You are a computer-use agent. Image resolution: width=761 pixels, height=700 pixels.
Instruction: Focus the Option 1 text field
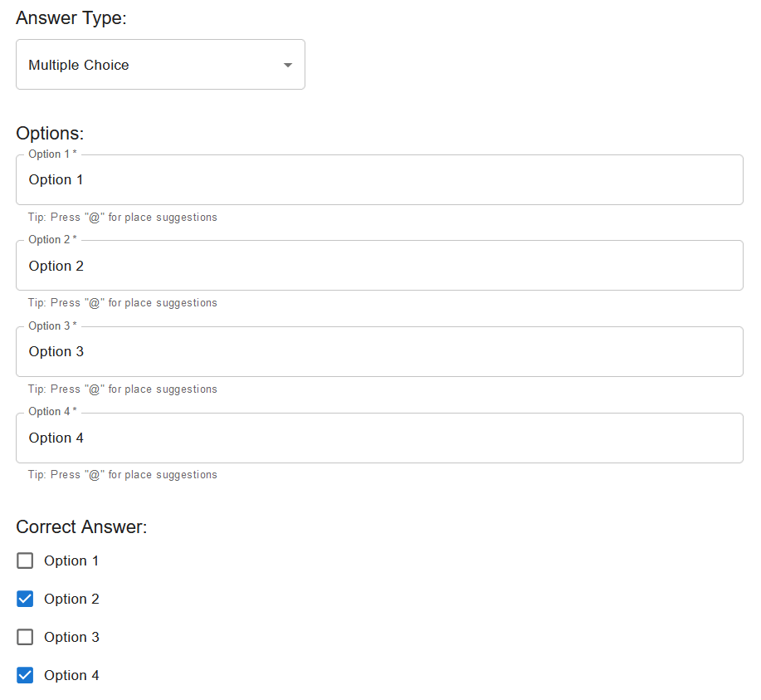pos(378,180)
